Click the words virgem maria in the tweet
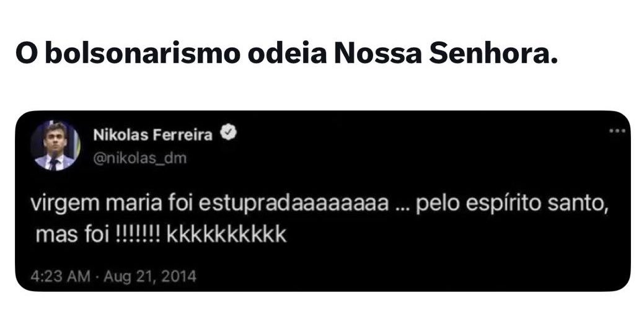The image size is (644, 321). [97, 205]
